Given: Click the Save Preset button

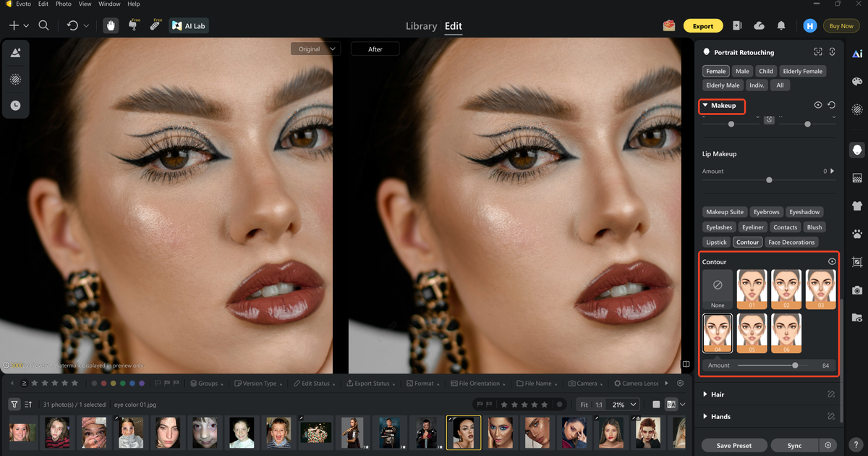Looking at the screenshot, I should [733, 445].
